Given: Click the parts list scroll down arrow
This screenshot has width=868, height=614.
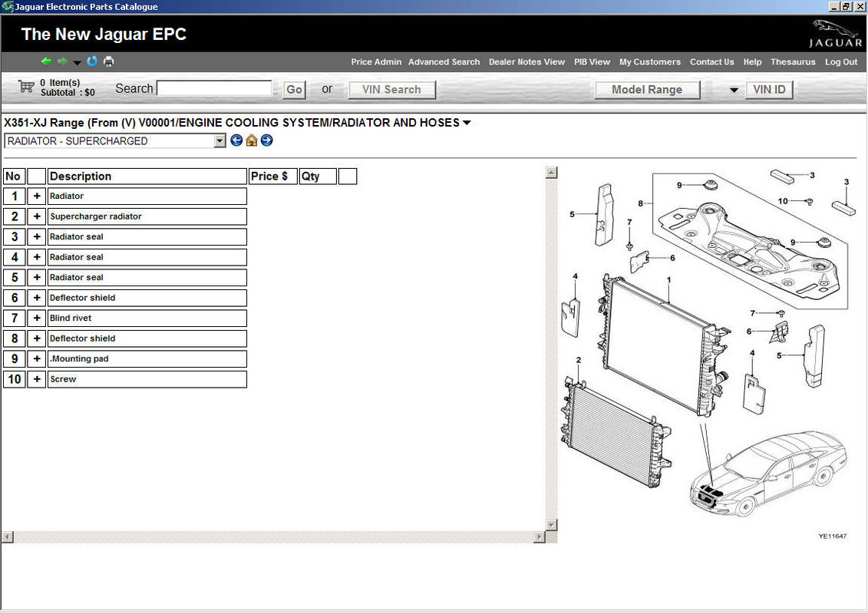Looking at the screenshot, I should point(551,525).
